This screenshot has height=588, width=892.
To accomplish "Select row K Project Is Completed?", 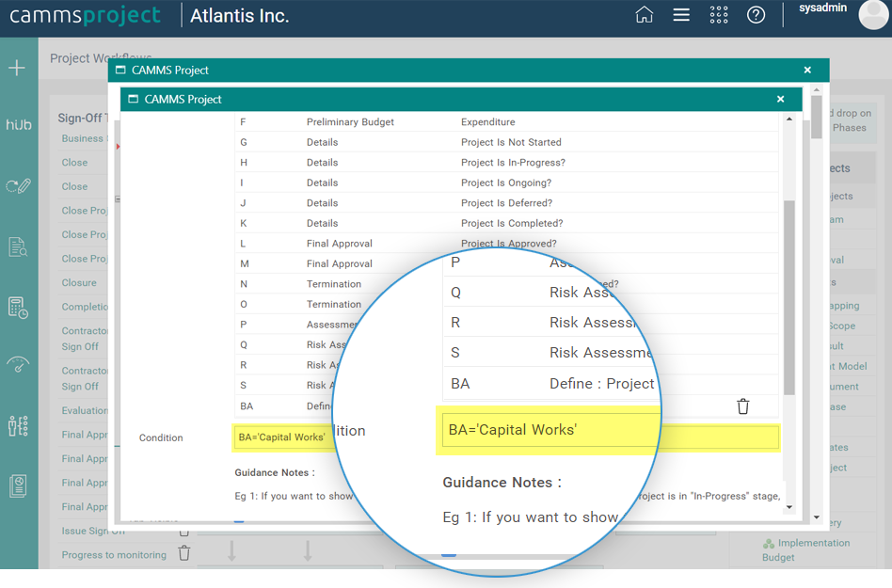I will tap(506, 224).
